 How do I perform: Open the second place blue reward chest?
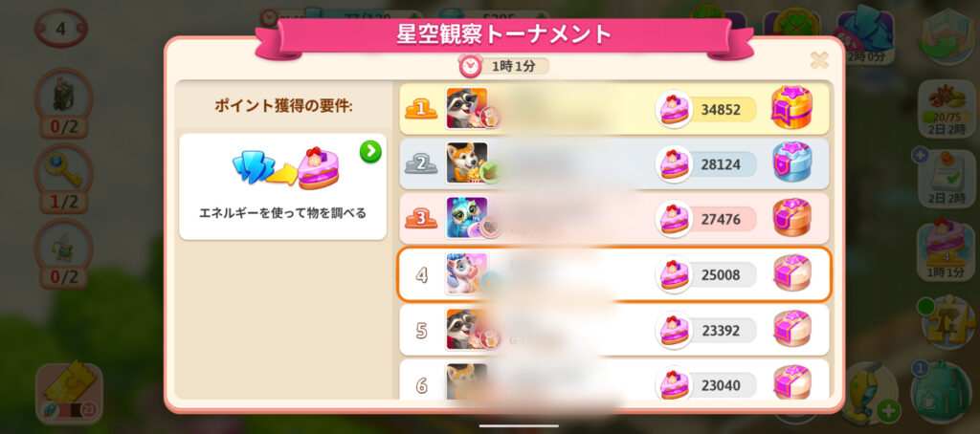click(x=791, y=163)
